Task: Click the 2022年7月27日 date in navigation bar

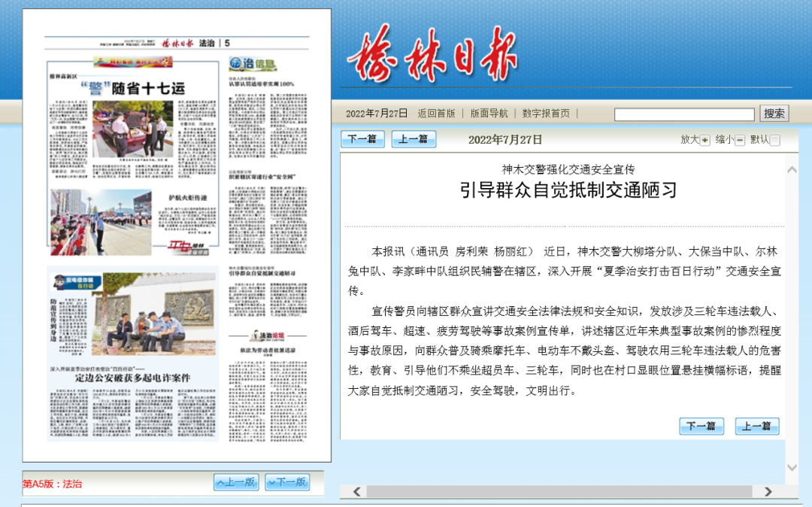Action: coord(377,114)
